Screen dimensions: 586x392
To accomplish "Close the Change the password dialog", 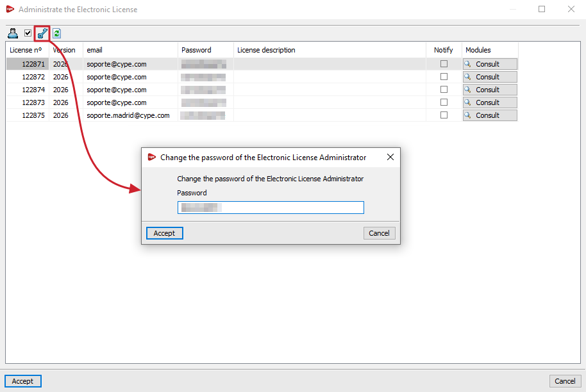I will 390,157.
